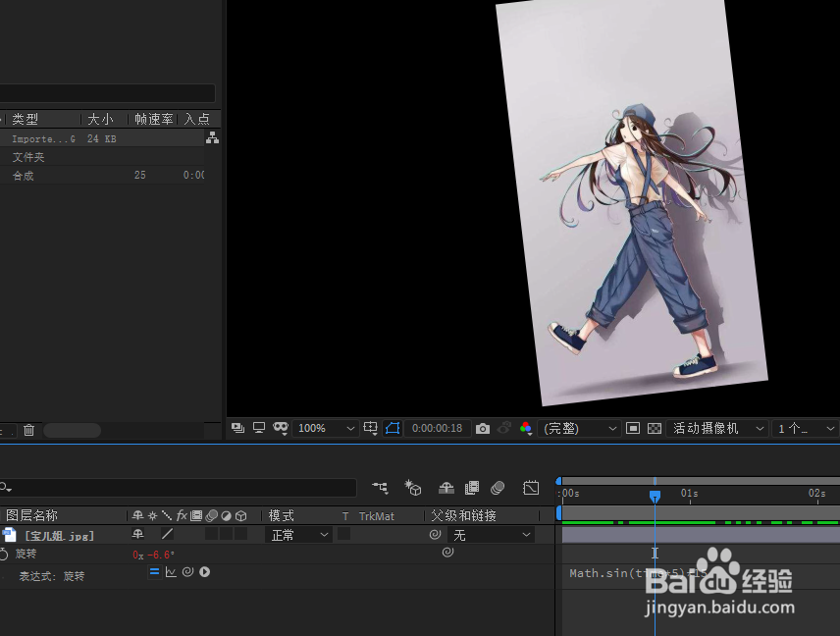This screenshot has width=840, height=636.
Task: Select the Importe...G 24 KB project row
Action: pos(102,138)
